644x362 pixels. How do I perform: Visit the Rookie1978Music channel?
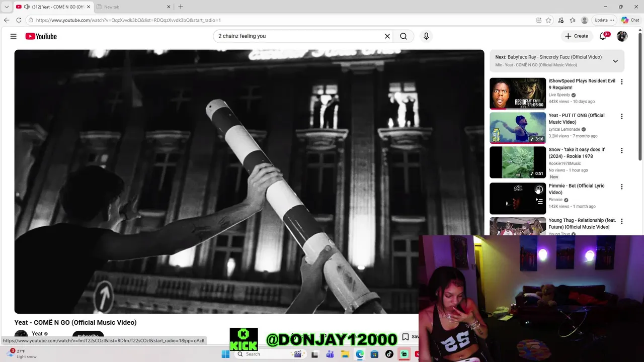point(565,163)
